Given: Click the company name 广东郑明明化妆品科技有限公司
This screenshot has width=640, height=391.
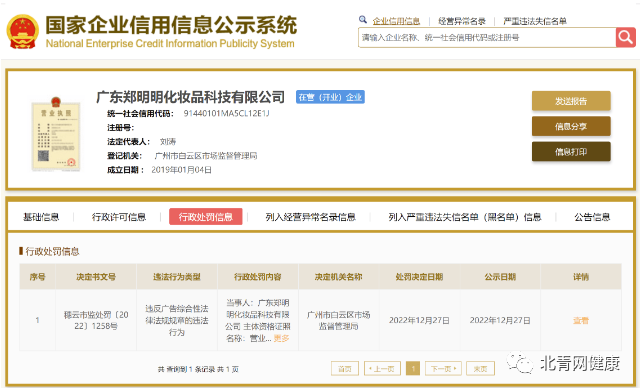Looking at the screenshot, I should (x=191, y=97).
